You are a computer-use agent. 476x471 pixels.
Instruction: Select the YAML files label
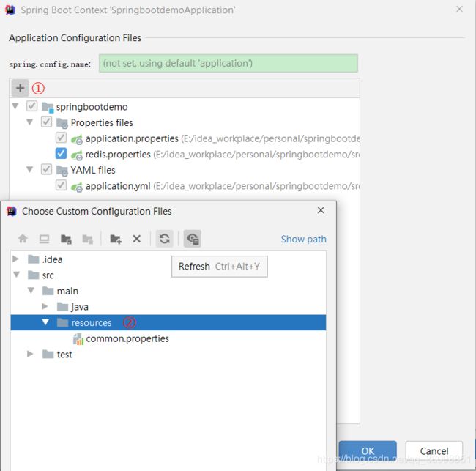(x=93, y=171)
